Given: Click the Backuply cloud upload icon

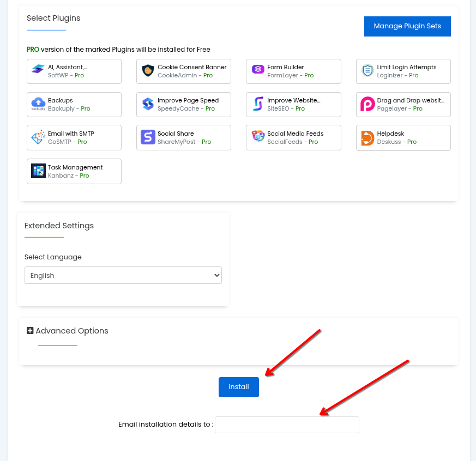Looking at the screenshot, I should (x=38, y=104).
